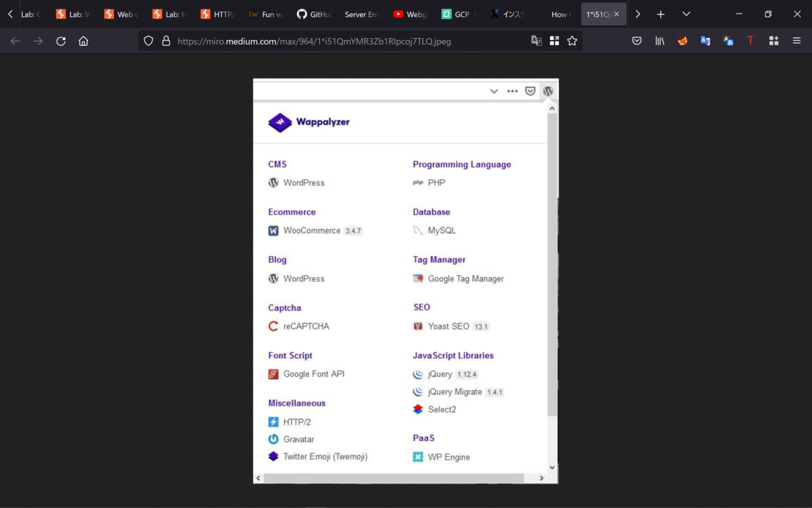Click the image's vertical scrollbar down arrow
The width and height of the screenshot is (812, 508).
(552, 467)
